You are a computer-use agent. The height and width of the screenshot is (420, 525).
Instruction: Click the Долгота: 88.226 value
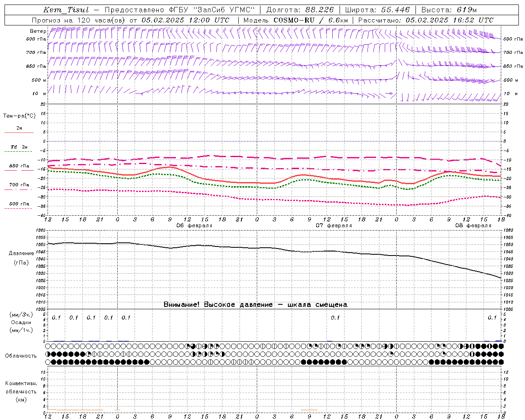(300, 10)
